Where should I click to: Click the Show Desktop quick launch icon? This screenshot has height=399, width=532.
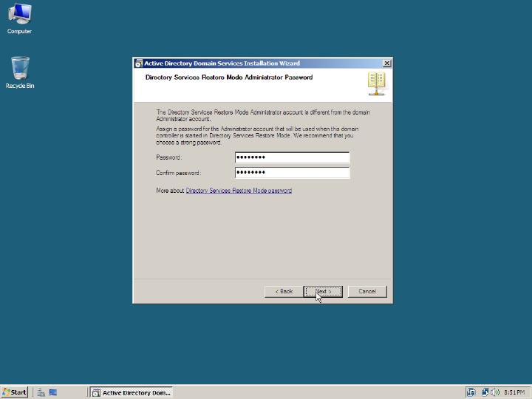pyautogui.click(x=53, y=392)
